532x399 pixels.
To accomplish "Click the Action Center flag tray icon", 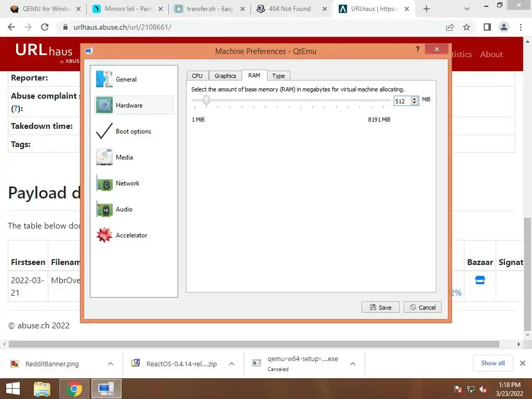I will [x=458, y=389].
